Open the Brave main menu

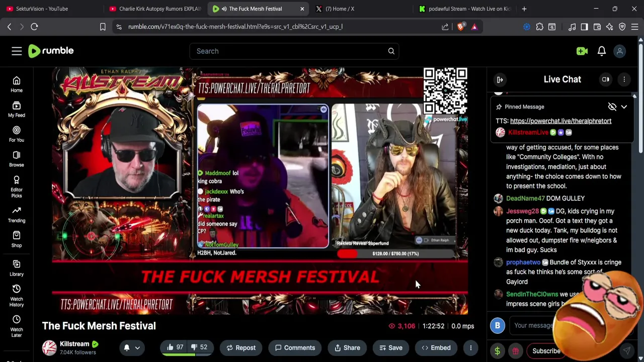coord(634,27)
